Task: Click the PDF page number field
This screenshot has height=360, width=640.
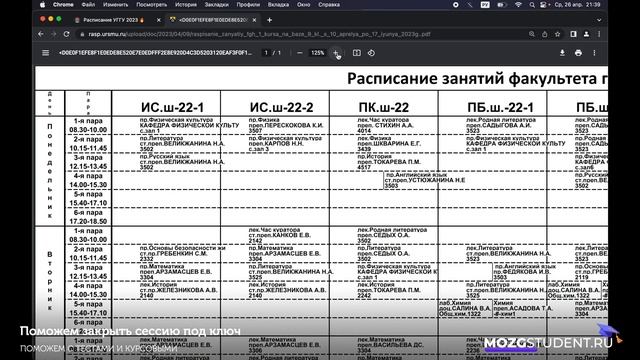Action: (266, 53)
